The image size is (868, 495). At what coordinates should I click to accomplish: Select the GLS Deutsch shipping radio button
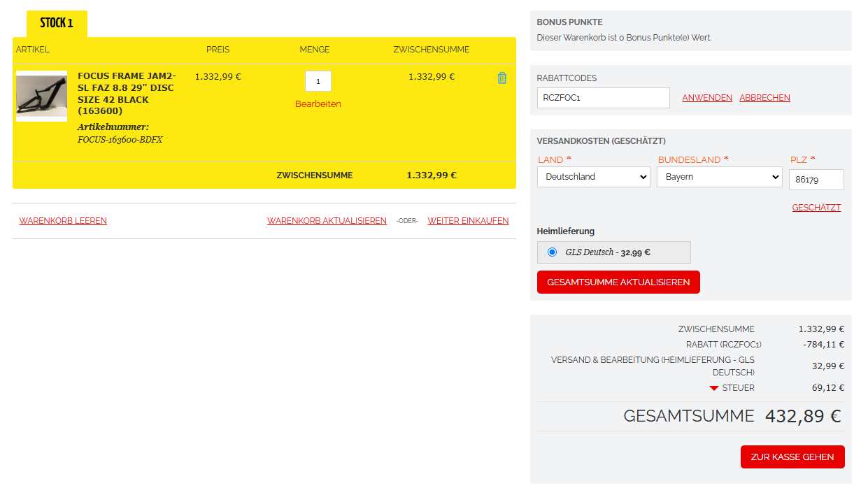point(553,252)
